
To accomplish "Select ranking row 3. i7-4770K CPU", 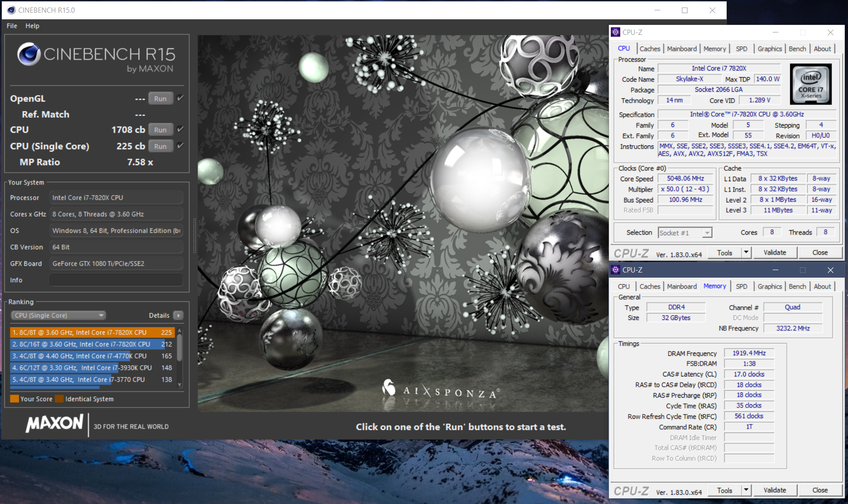I will (x=92, y=356).
